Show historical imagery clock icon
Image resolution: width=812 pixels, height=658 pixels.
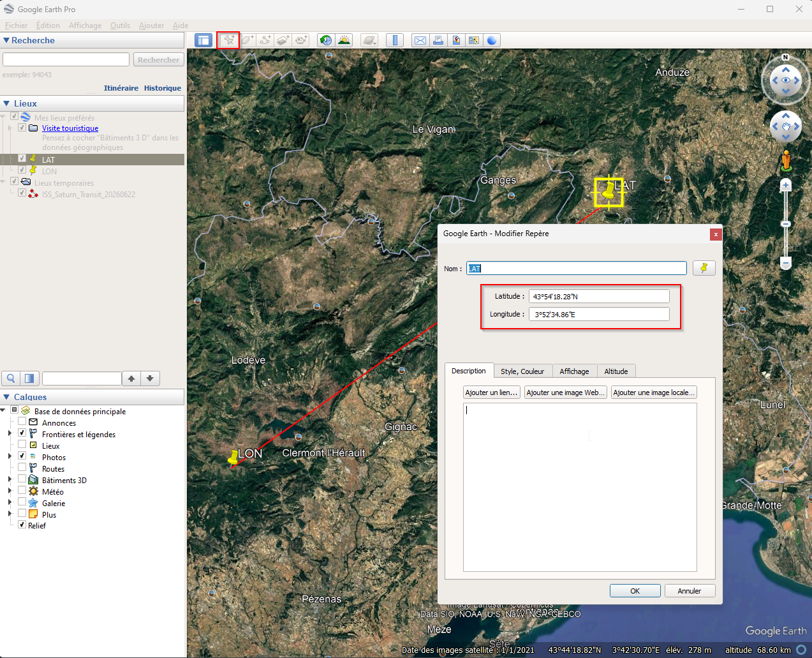point(326,40)
